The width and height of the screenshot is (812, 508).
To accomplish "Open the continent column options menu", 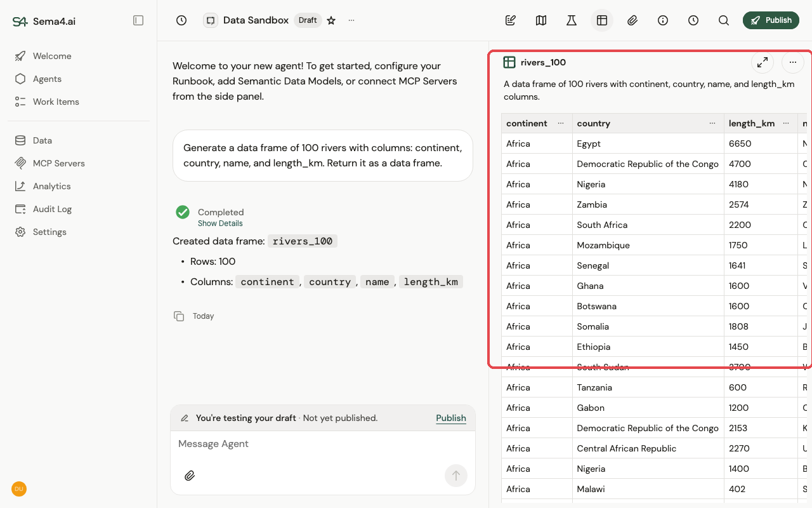I will 561,123.
